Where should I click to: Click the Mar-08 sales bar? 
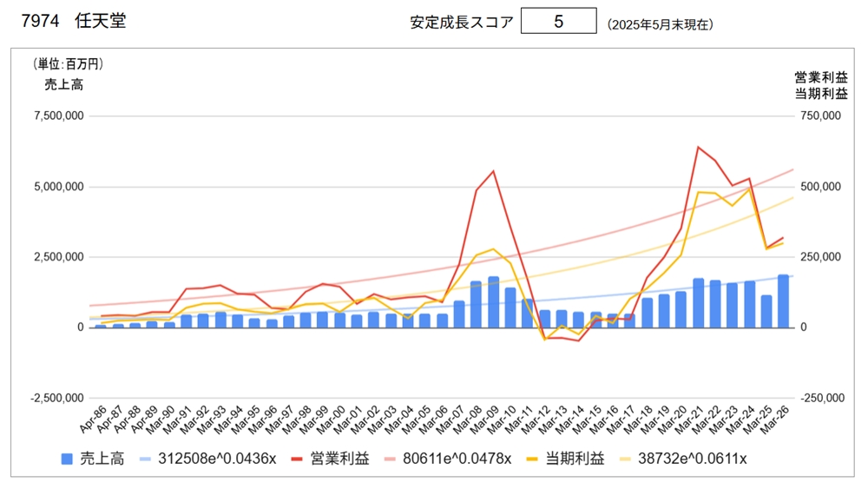(476, 304)
